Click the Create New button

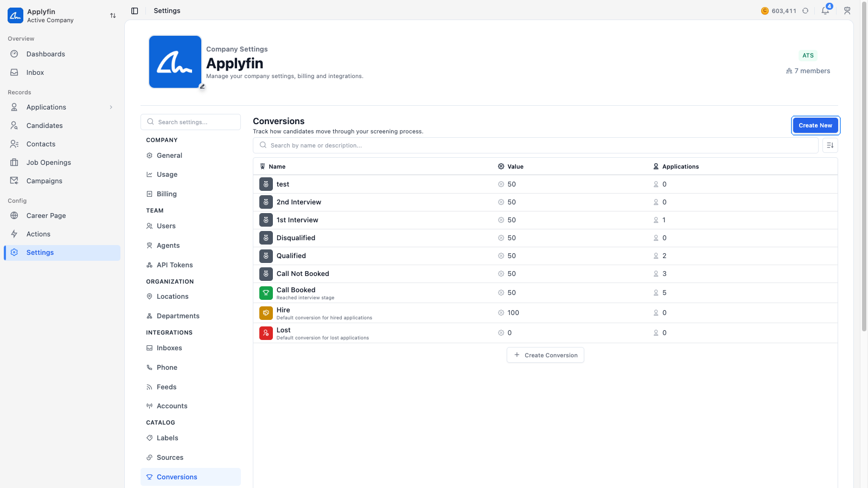tap(815, 125)
